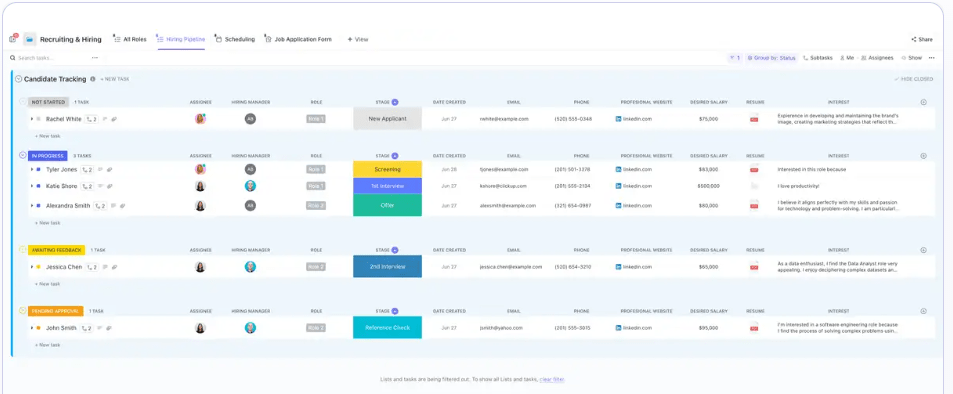Image resolution: width=953 pixels, height=394 pixels.
Task: Collapse the Awaiting Feedback group
Action: click(x=23, y=250)
